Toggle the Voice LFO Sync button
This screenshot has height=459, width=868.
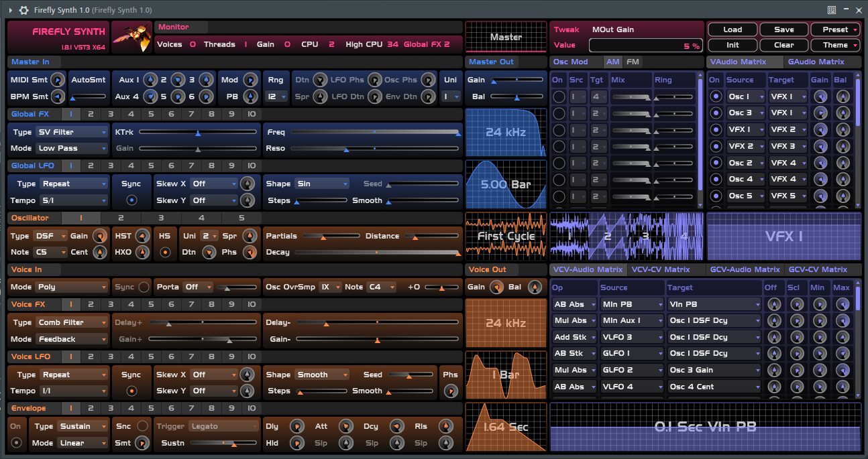click(x=131, y=391)
